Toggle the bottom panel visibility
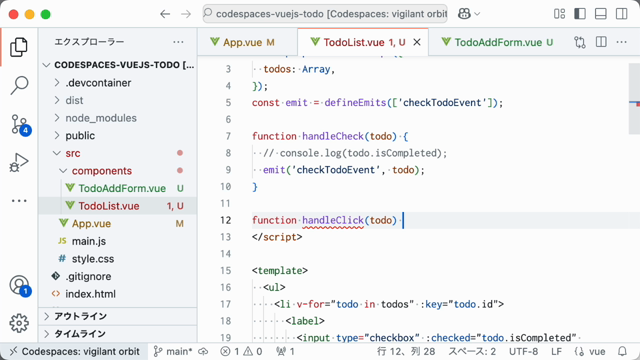640x360 pixels. coord(601,14)
